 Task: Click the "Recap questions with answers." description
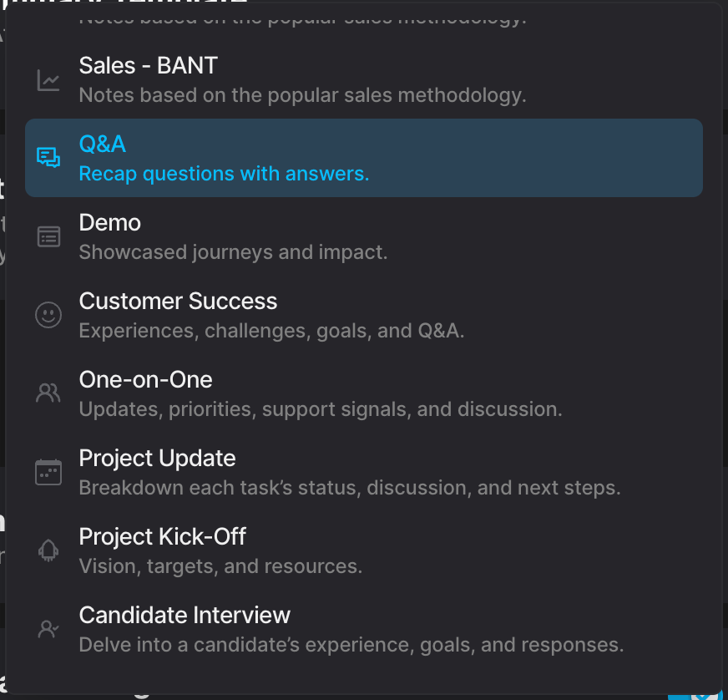224,174
